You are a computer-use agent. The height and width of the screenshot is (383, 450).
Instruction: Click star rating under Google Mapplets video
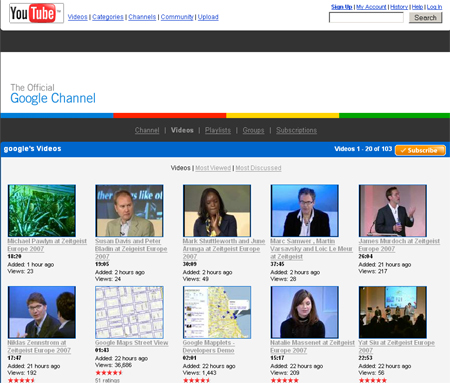[197, 380]
